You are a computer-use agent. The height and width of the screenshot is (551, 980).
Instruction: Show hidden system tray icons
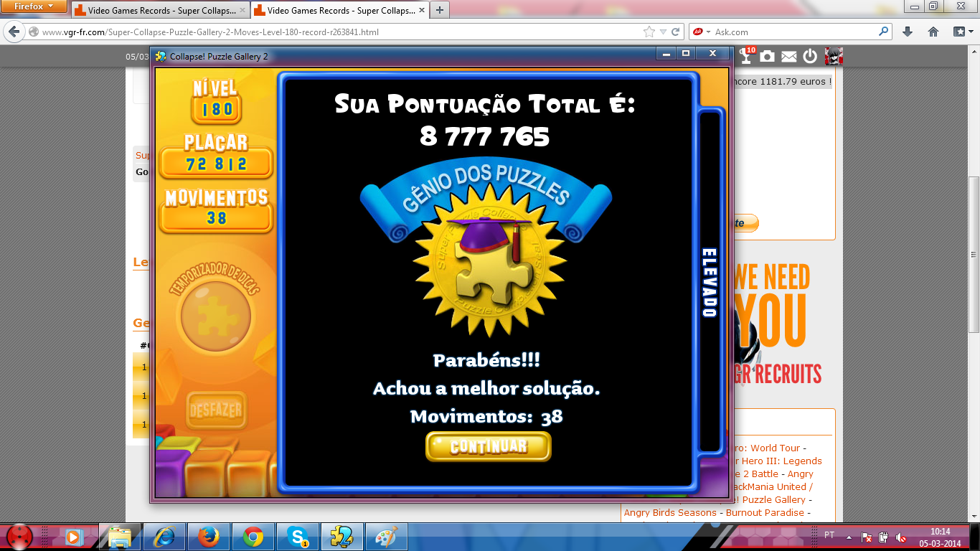(849, 537)
